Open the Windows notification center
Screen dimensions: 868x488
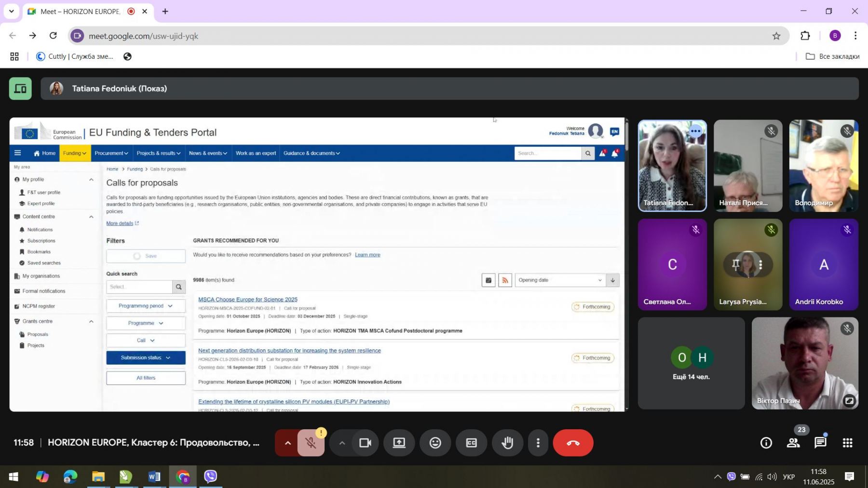[x=850, y=477]
